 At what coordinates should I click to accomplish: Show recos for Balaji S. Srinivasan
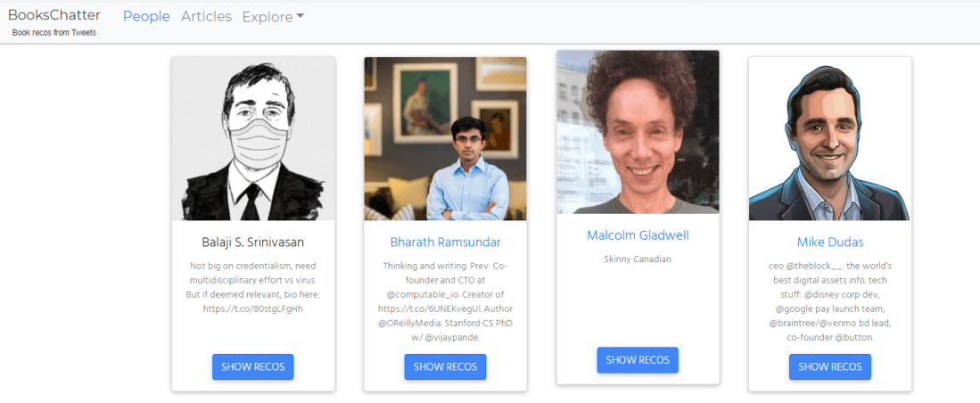coord(252,366)
